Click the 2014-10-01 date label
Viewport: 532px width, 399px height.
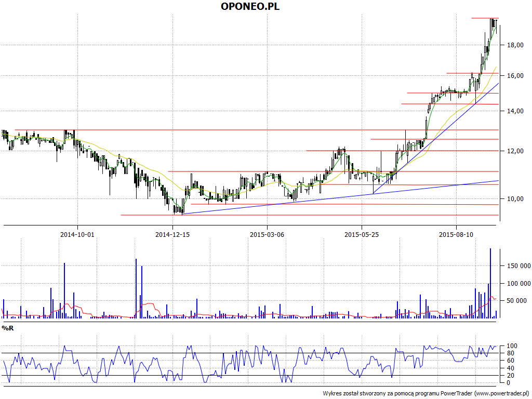click(77, 234)
